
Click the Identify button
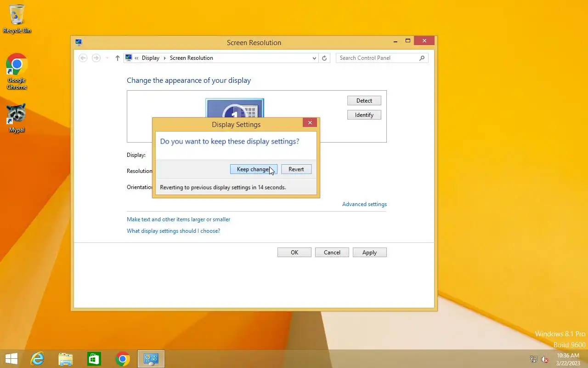(x=364, y=115)
